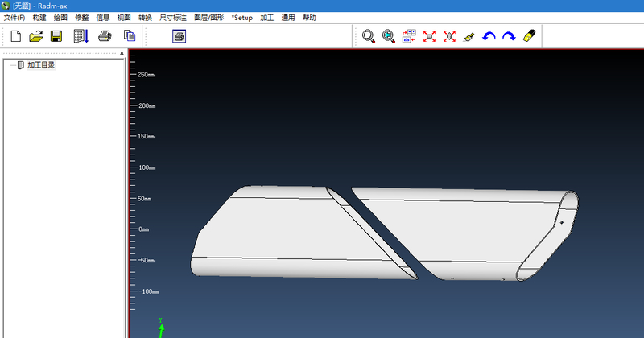Open the *Setup menu

click(x=242, y=17)
